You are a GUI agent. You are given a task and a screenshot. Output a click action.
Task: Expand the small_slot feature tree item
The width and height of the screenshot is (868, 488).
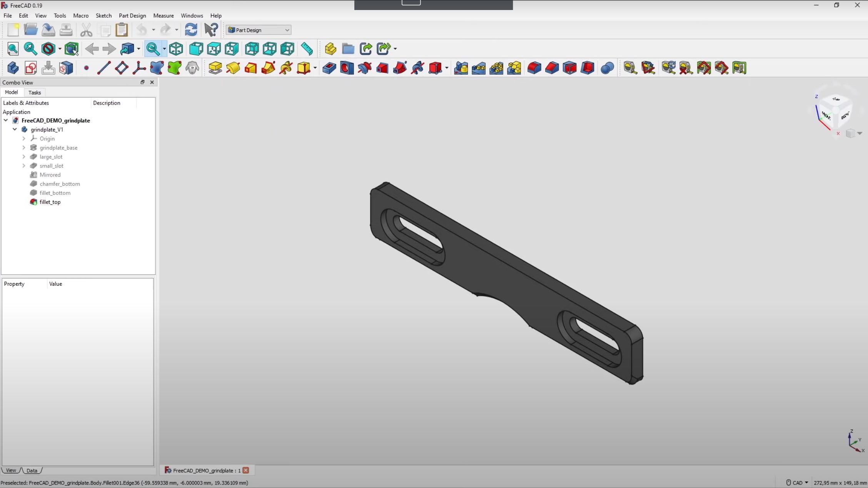24,166
